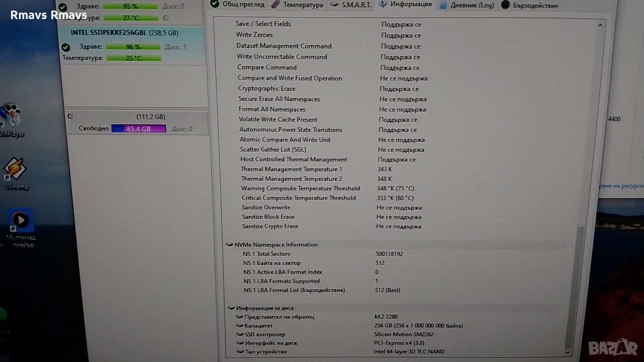Click the 96 % health bar of INTEL SSD

pos(133,47)
